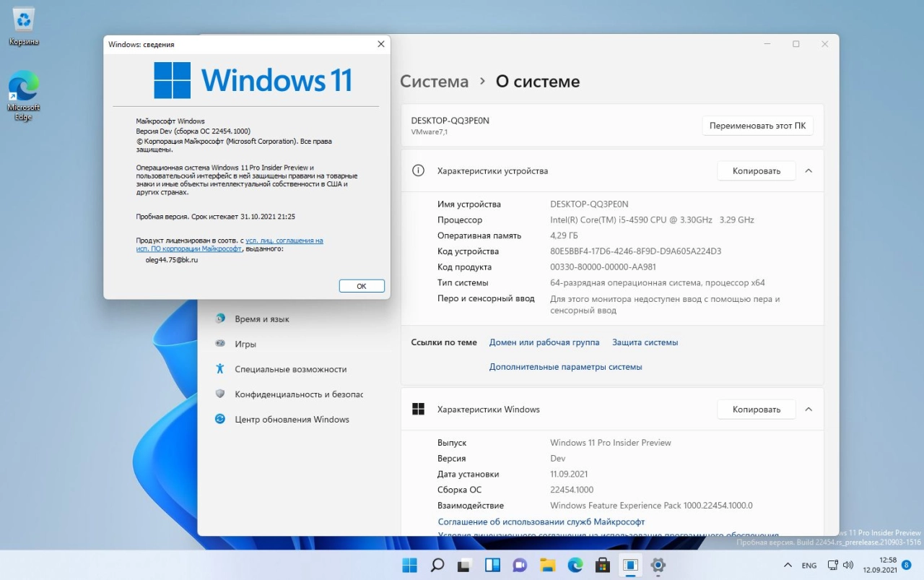Select product code 00330-80000-00000-AA981
924x580 pixels.
[603, 267]
